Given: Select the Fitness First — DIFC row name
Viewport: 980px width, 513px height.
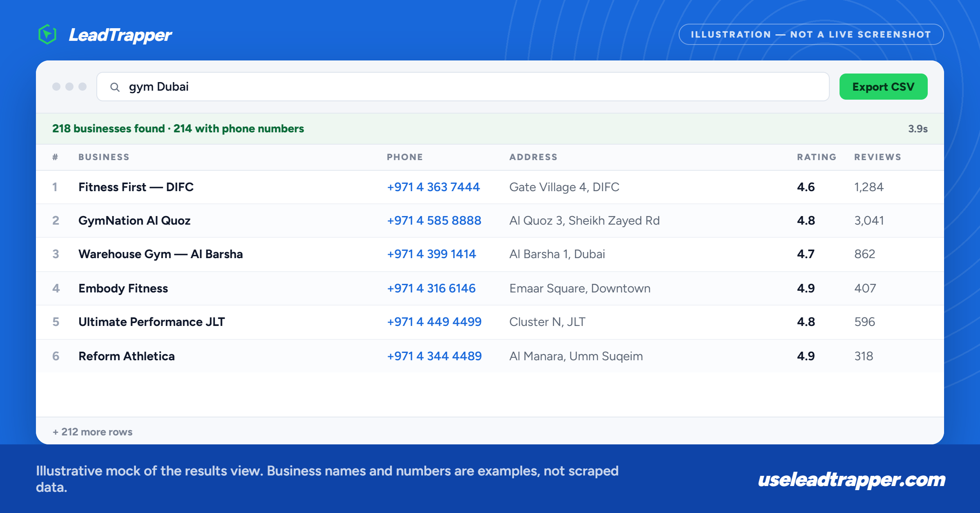Looking at the screenshot, I should coord(136,187).
